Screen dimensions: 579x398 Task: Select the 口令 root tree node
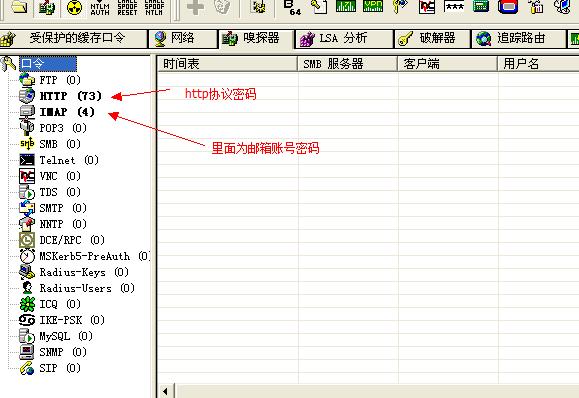pyautogui.click(x=48, y=64)
